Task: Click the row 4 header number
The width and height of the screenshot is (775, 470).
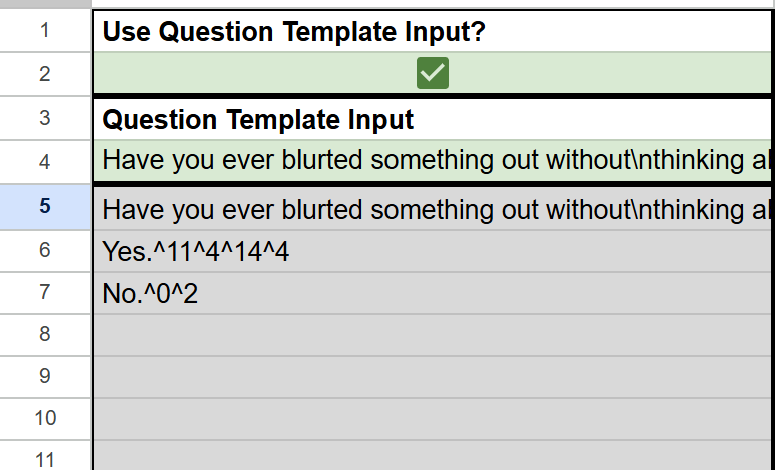Action: tap(45, 161)
